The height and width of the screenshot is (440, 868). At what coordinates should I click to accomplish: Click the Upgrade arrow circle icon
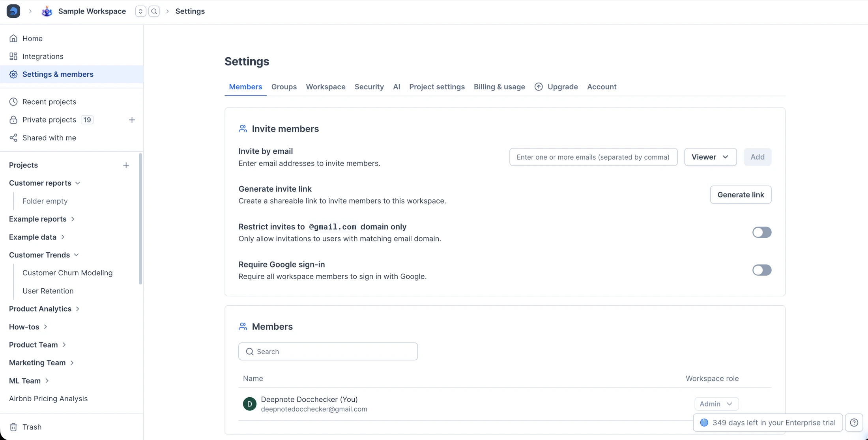pos(539,86)
